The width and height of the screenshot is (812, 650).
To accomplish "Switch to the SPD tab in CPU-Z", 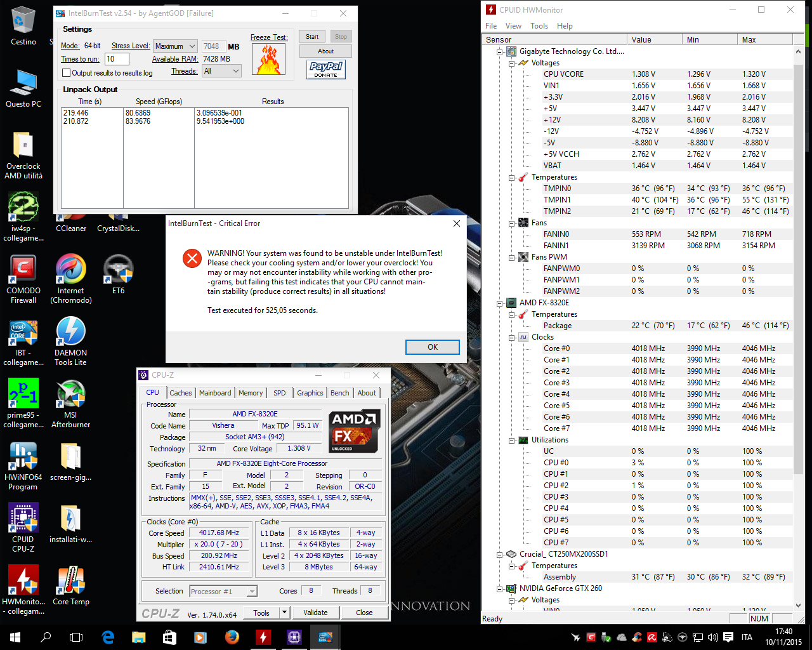I will (280, 393).
